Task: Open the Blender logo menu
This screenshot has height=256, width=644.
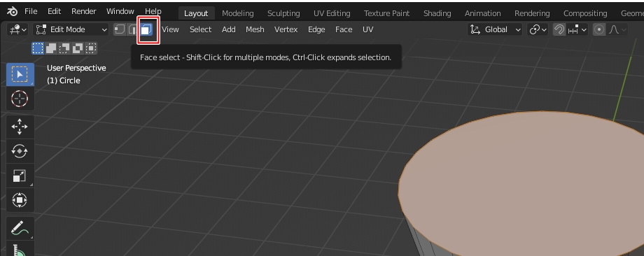Action: 13,11
